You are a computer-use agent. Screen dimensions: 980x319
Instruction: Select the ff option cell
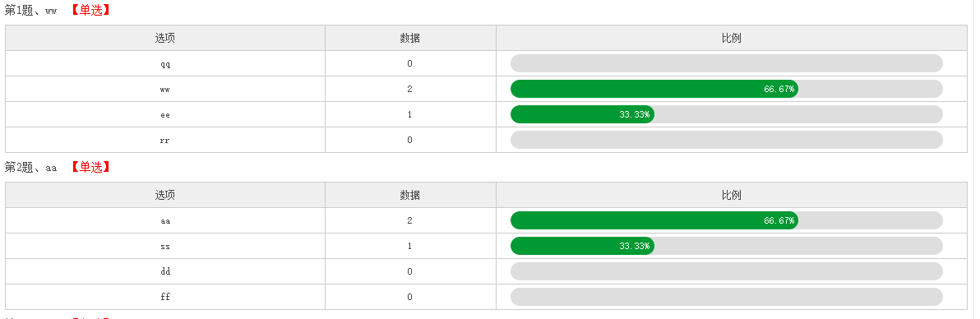[x=165, y=297]
